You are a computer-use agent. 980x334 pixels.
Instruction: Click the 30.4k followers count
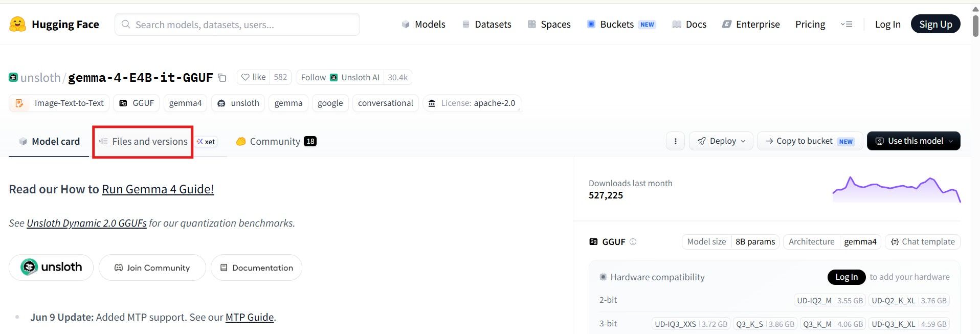click(397, 77)
